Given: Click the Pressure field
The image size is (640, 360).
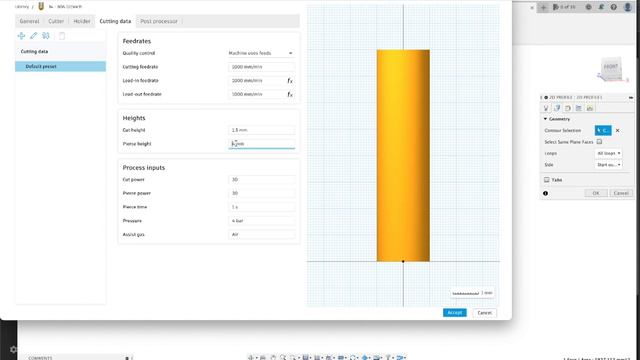Looking at the screenshot, I should (261, 221).
